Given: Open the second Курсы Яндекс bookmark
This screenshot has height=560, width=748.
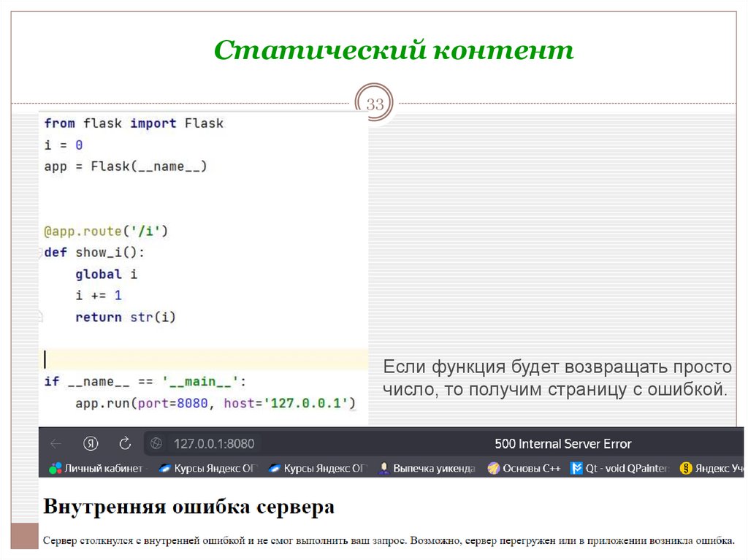Looking at the screenshot, I should pyautogui.click(x=318, y=469).
